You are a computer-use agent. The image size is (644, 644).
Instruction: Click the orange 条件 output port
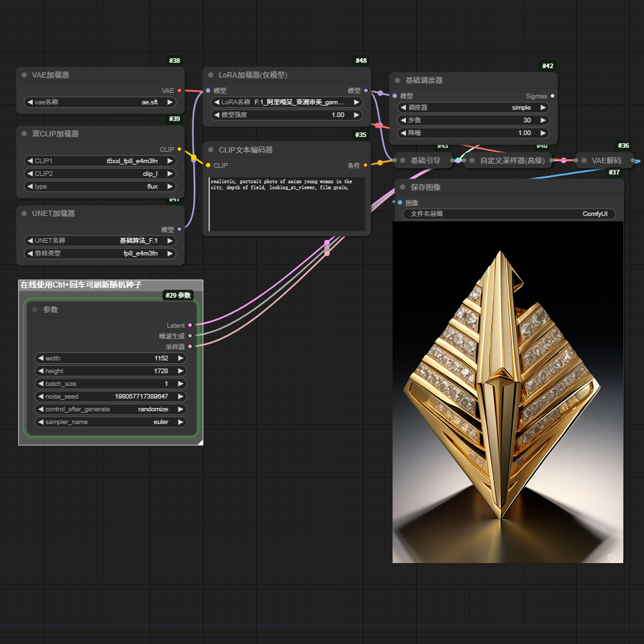click(366, 166)
